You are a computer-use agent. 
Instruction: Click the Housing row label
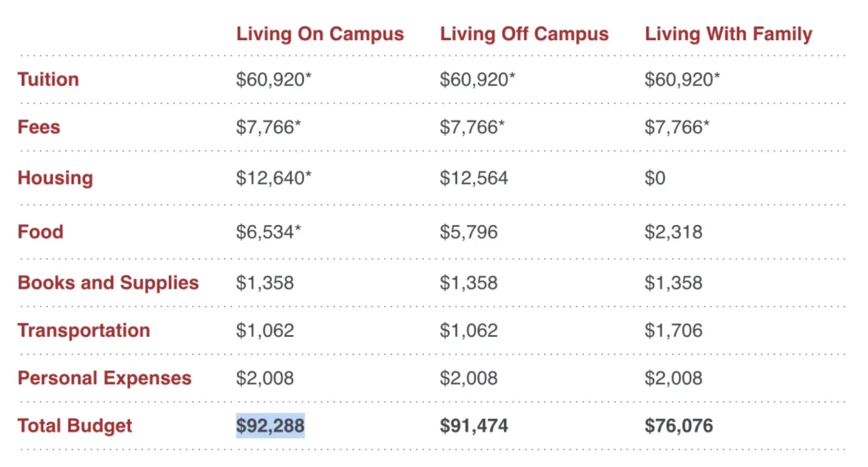(55, 178)
